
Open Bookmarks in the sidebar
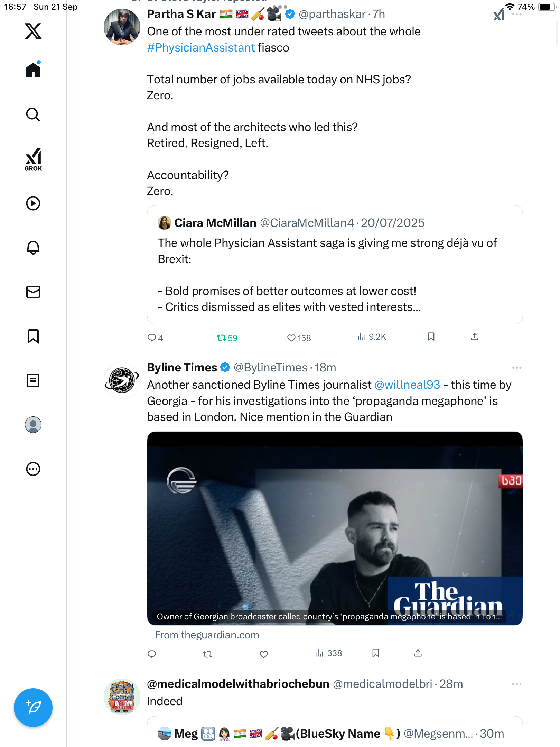pos(33,336)
